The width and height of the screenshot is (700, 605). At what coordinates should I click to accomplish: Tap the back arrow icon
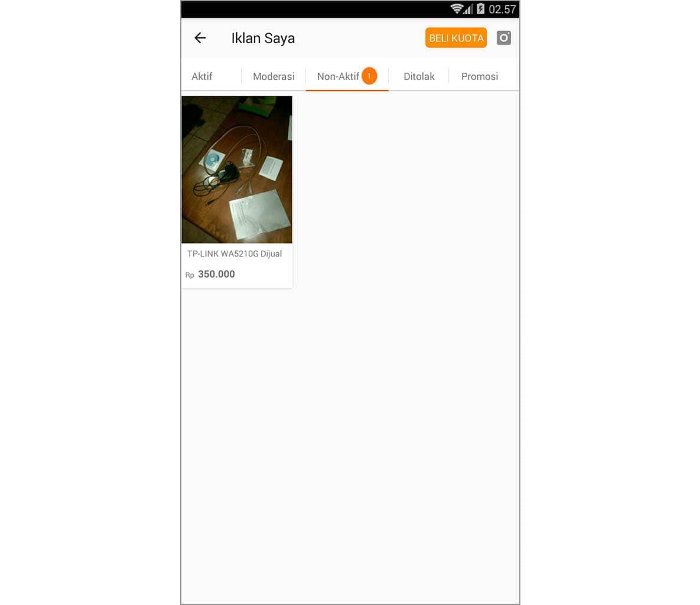click(x=200, y=38)
